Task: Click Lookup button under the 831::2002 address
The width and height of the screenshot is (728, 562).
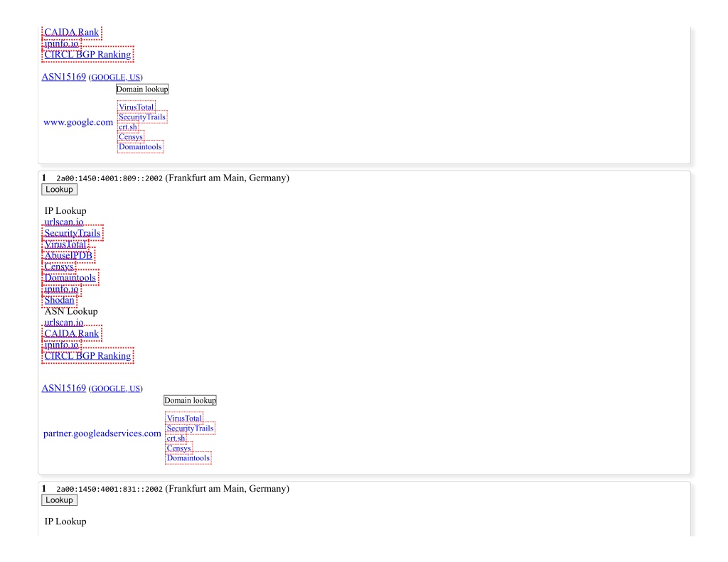Action: click(60, 500)
